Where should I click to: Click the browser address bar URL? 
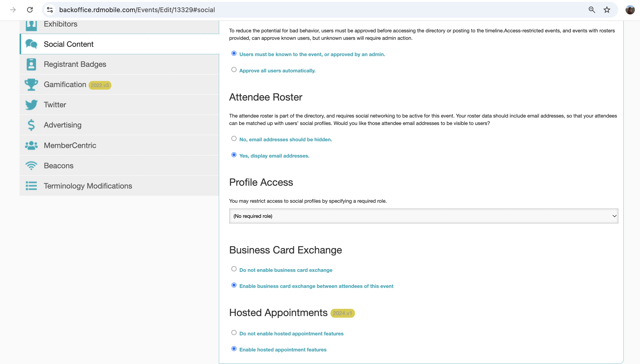[x=137, y=10]
